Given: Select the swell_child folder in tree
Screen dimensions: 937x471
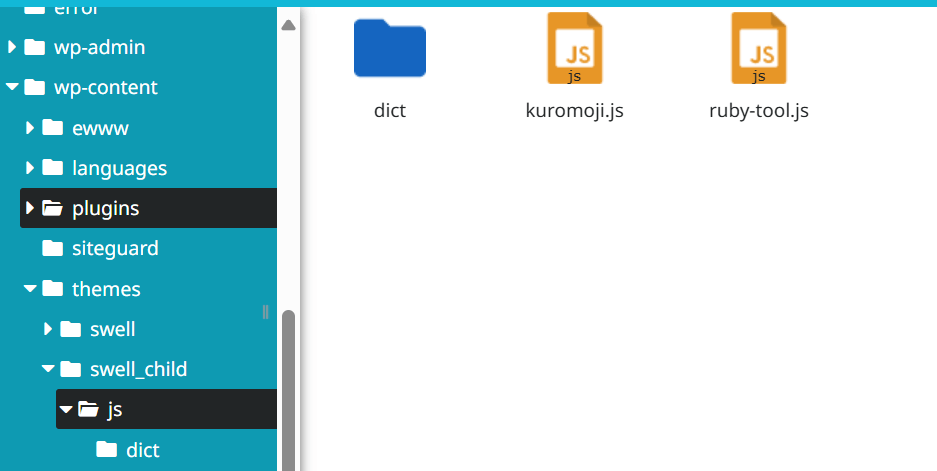Looking at the screenshot, I should (138, 369).
